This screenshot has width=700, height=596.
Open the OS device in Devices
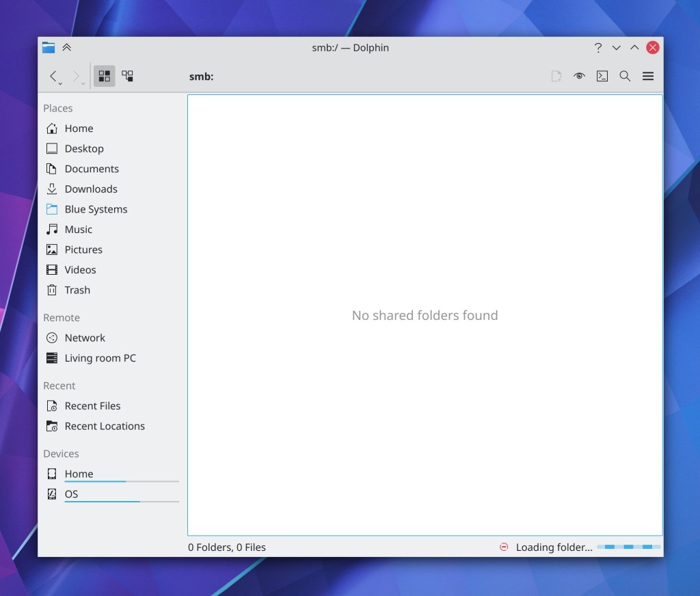71,494
